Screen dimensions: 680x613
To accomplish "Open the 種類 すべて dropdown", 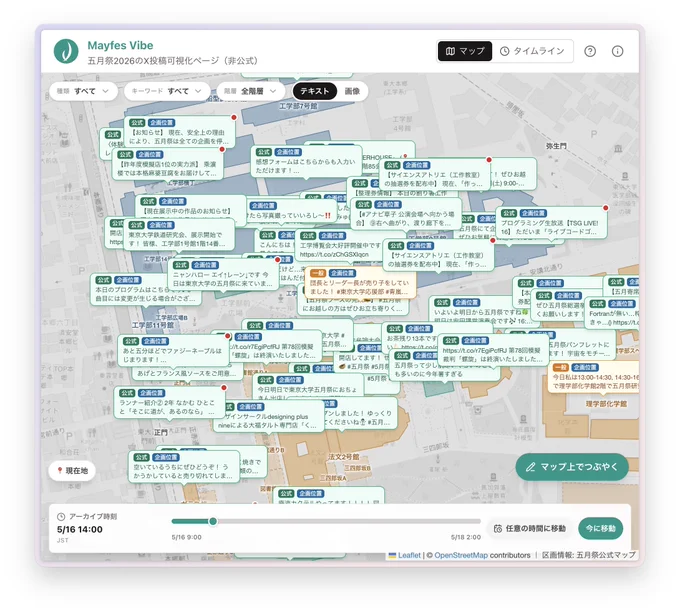I will (83, 91).
